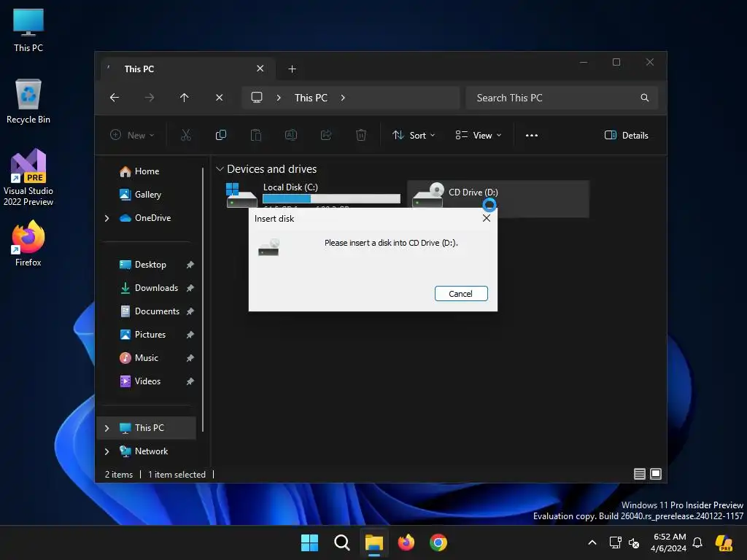
Task: Click the Cancel button in Insert disk dialog
Action: coord(461,293)
